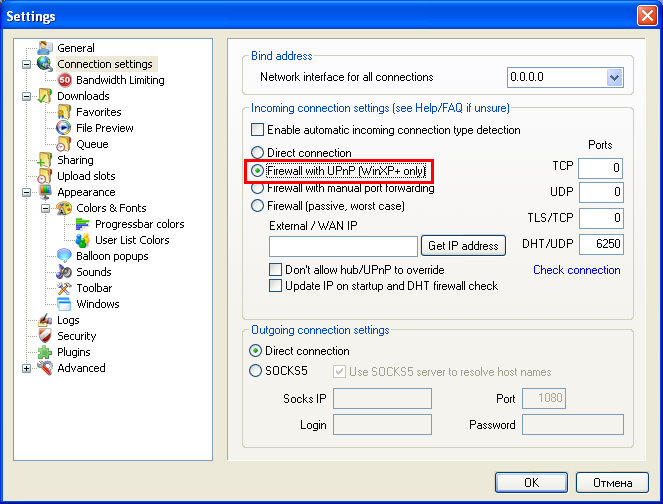Click the OK button
663x504 pixels.
[x=531, y=482]
